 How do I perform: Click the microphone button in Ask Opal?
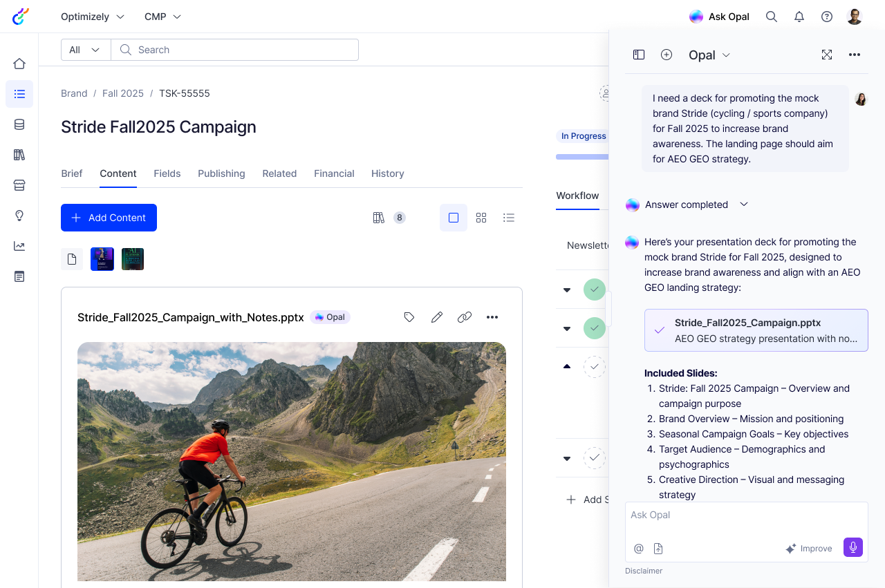pos(853,547)
